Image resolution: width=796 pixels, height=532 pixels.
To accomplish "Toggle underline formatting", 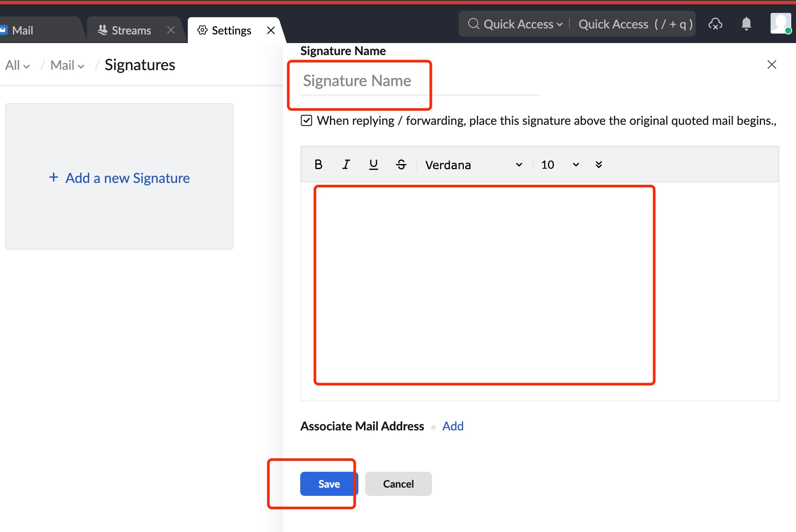I will tap(373, 164).
